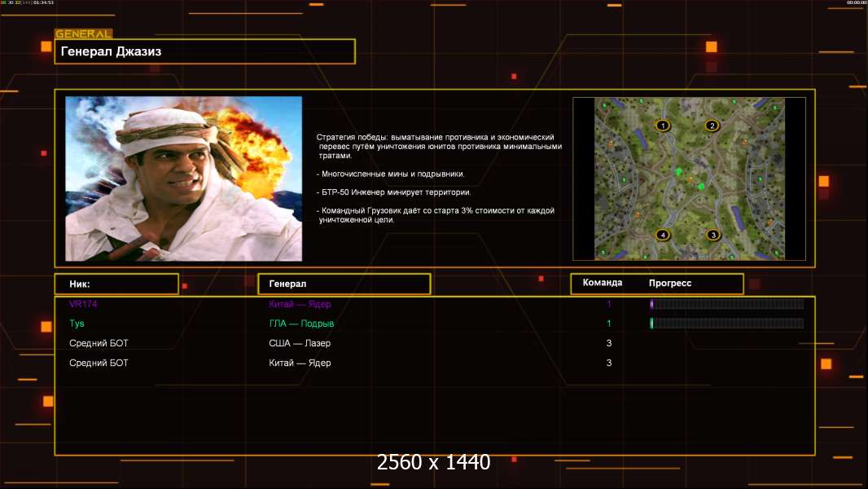Click the Генерал Джазиз title box
This screenshot has width=868, height=489.
204,51
